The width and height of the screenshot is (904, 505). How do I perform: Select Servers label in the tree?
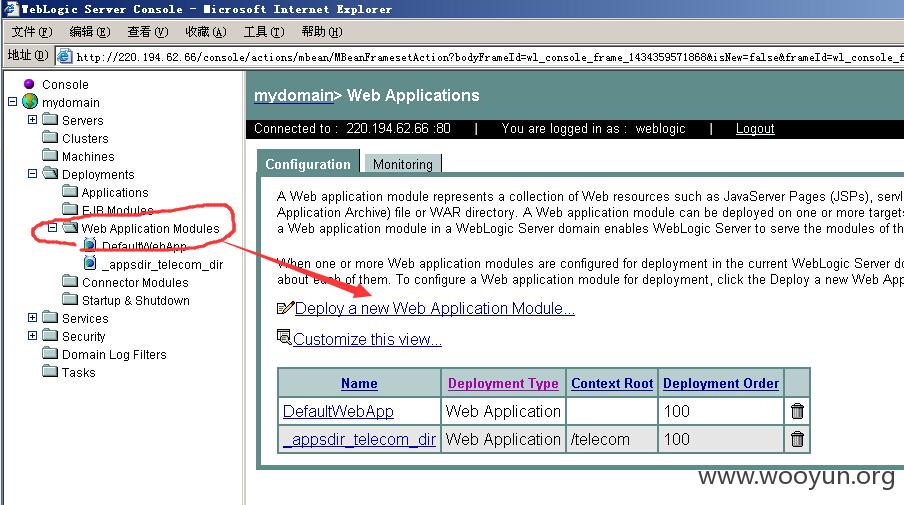pos(82,120)
